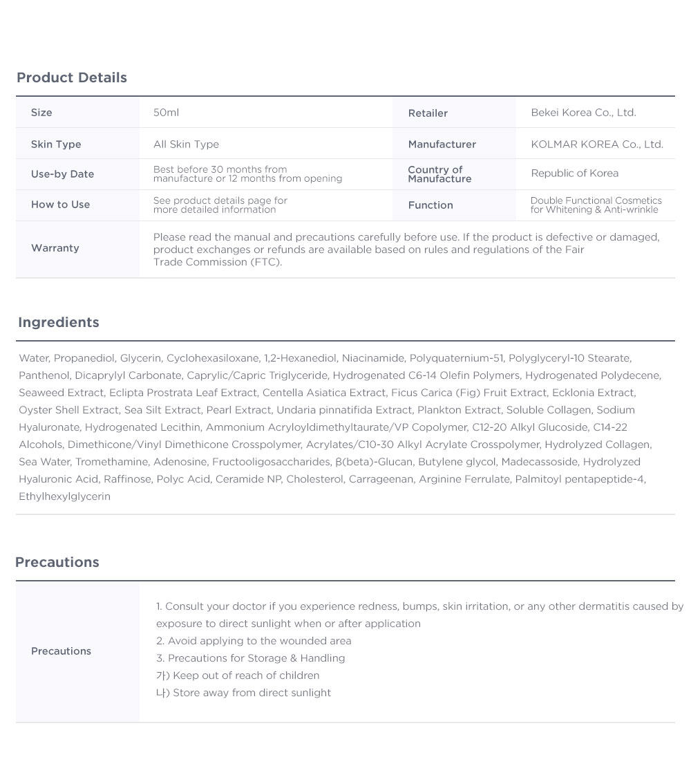Click KOLMAR KOREA Co., Ltd. value
The width and height of the screenshot is (691, 784).
click(597, 144)
